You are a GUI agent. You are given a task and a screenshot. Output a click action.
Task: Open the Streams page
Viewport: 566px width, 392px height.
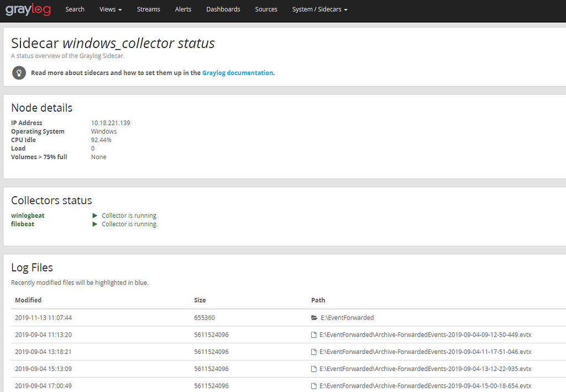point(148,9)
